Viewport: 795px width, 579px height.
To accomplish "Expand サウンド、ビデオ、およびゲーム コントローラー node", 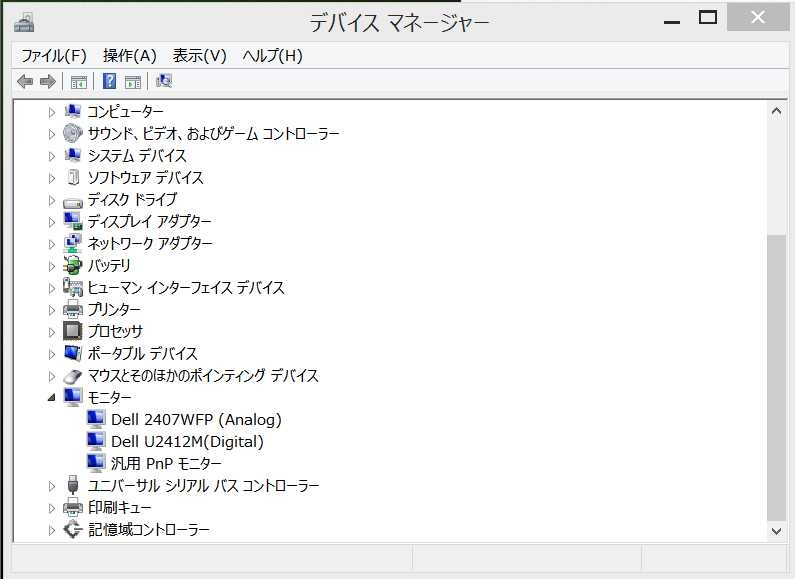I will click(x=52, y=134).
